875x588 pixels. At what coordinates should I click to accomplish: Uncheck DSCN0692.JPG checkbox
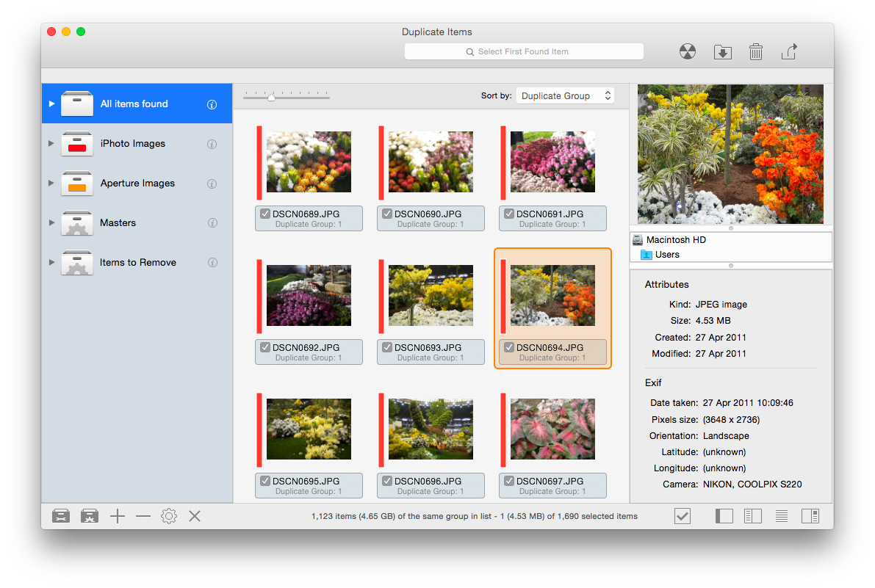(265, 347)
